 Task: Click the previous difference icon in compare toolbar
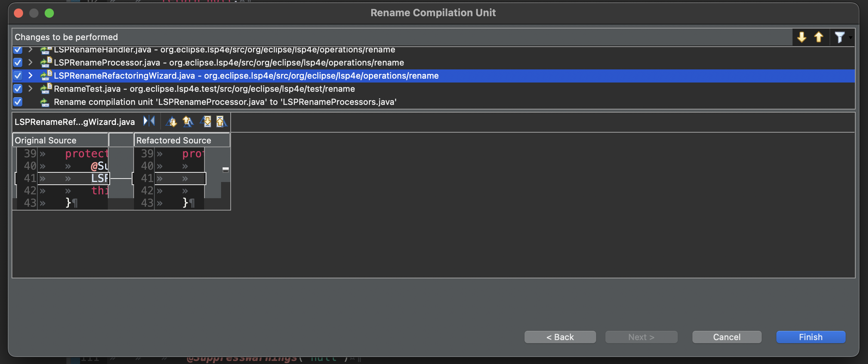[x=188, y=122]
